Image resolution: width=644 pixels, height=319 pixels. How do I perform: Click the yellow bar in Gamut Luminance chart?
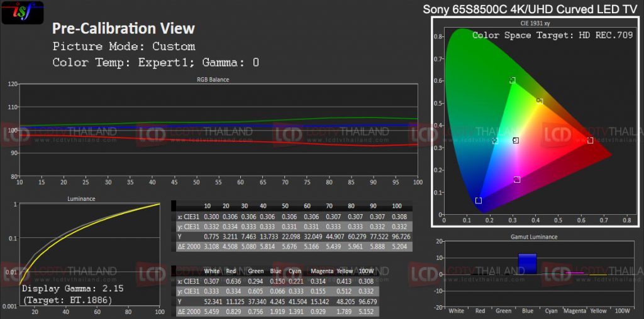coord(598,274)
